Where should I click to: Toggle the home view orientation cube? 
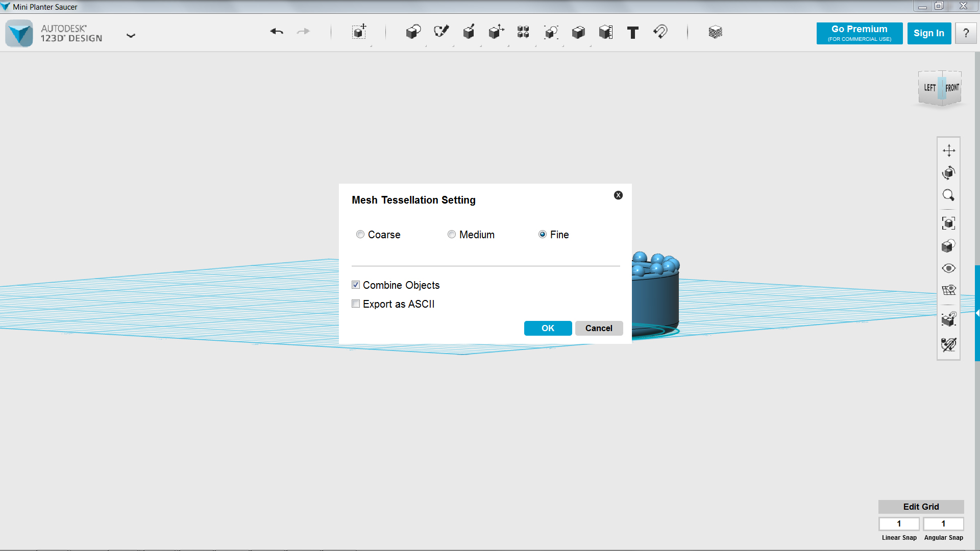point(941,87)
